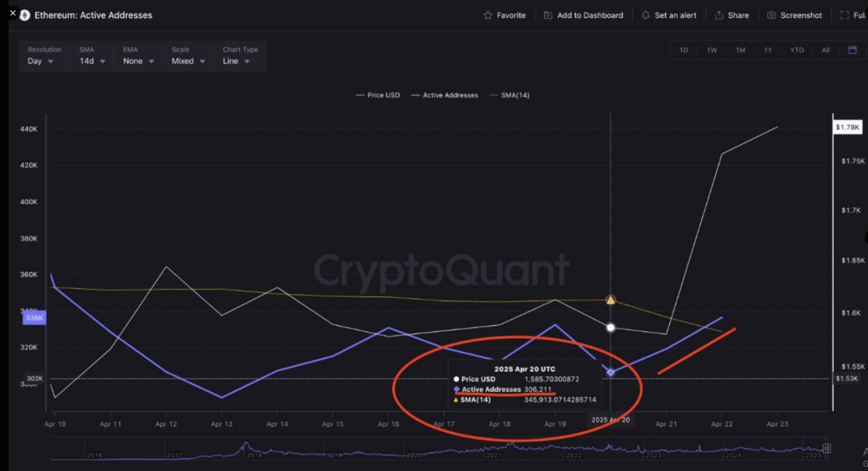The image size is (868, 471).
Task: Click the Add to Dashboard icon
Action: pyautogui.click(x=548, y=15)
